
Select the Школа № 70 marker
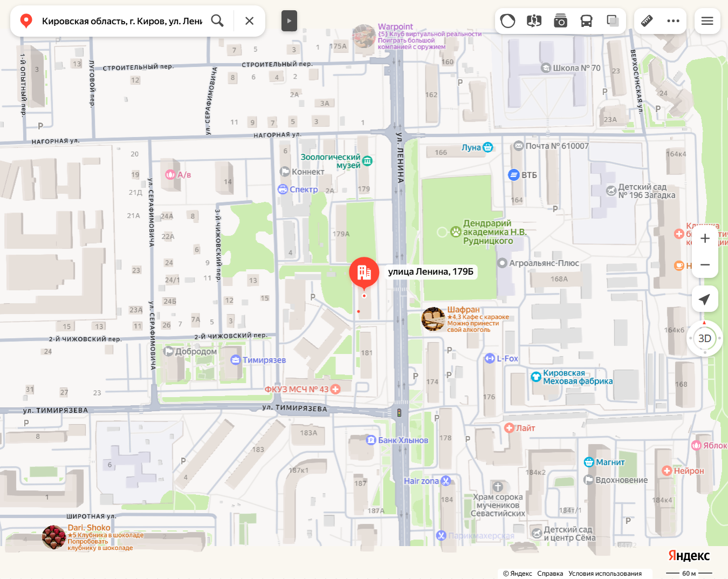[x=546, y=68]
